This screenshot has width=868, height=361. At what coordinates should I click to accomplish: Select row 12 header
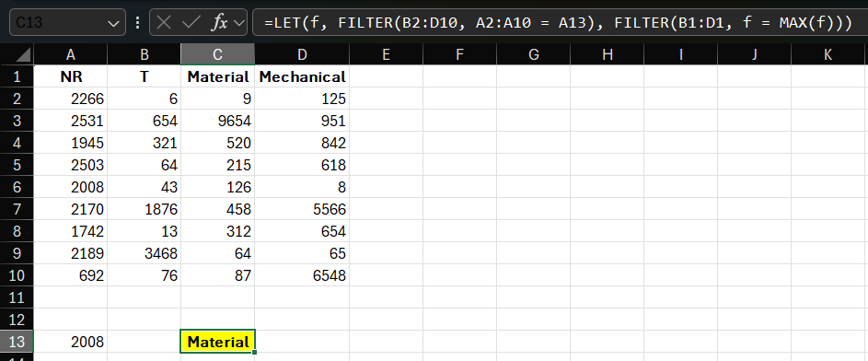click(x=17, y=320)
